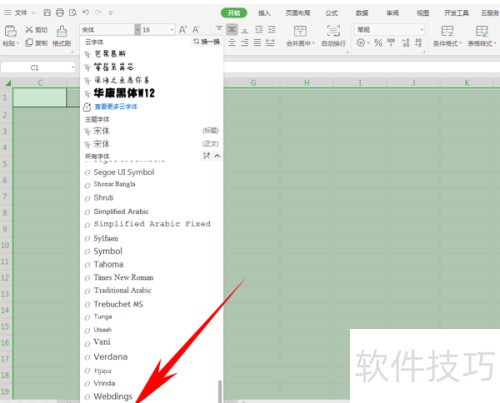Click the Paste clipboard icon
The width and height of the screenshot is (500, 403).
pos(10,31)
